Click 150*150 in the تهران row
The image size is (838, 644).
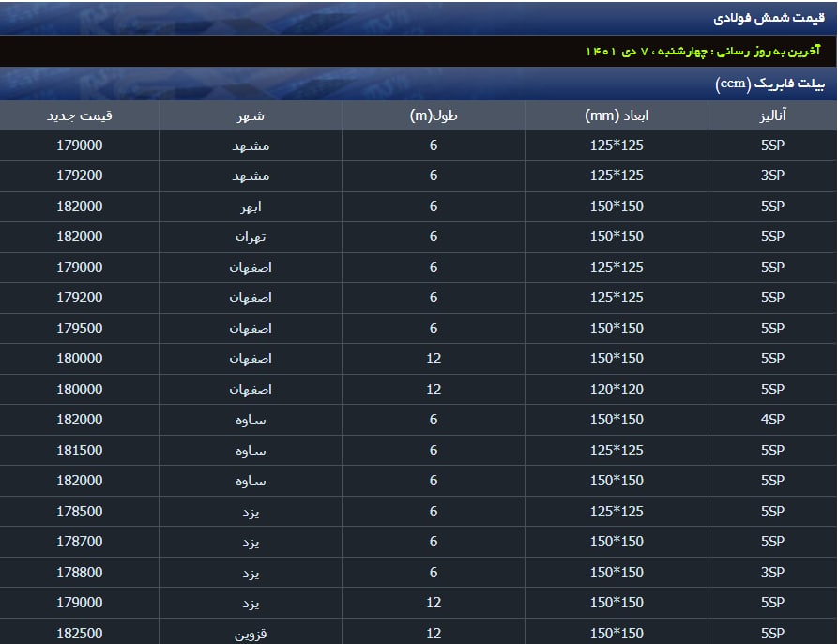click(x=617, y=237)
